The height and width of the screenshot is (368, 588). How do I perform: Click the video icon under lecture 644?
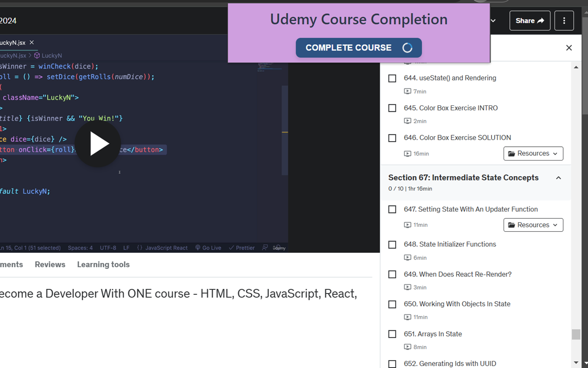(407, 91)
